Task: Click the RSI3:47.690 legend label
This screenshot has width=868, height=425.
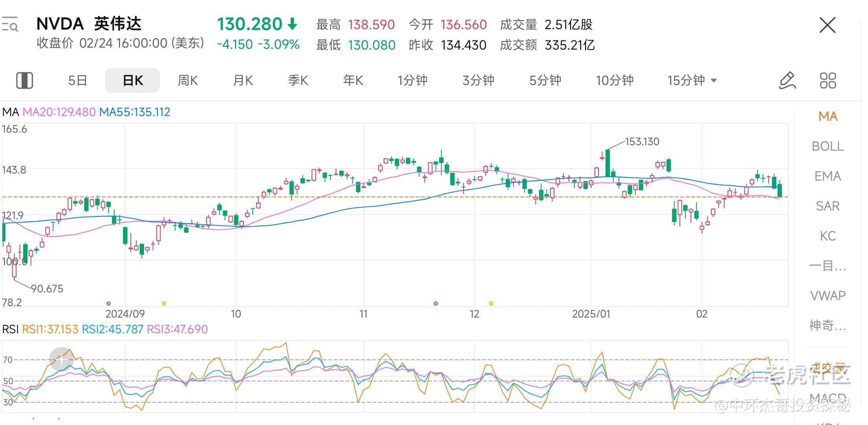Action: (177, 329)
